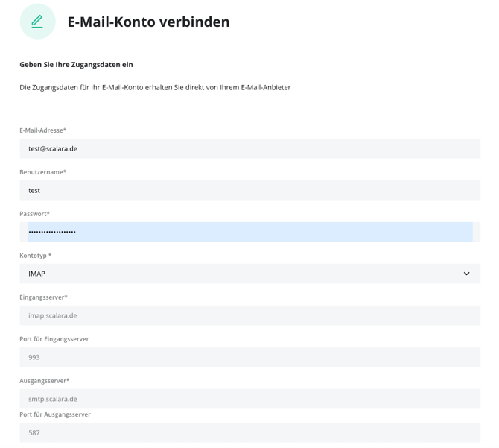Click the Eingangsserver input field
Image resolution: width=499 pixels, height=448 pixels.
249,315
